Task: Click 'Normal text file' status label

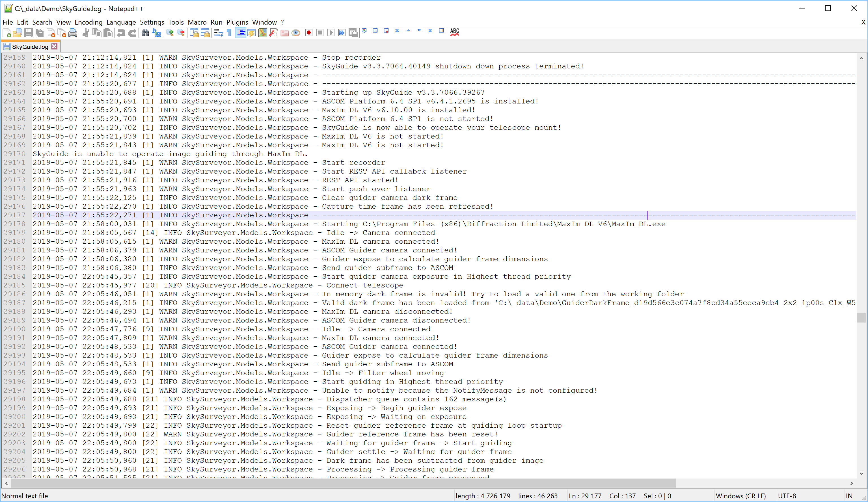Action: [x=24, y=496]
